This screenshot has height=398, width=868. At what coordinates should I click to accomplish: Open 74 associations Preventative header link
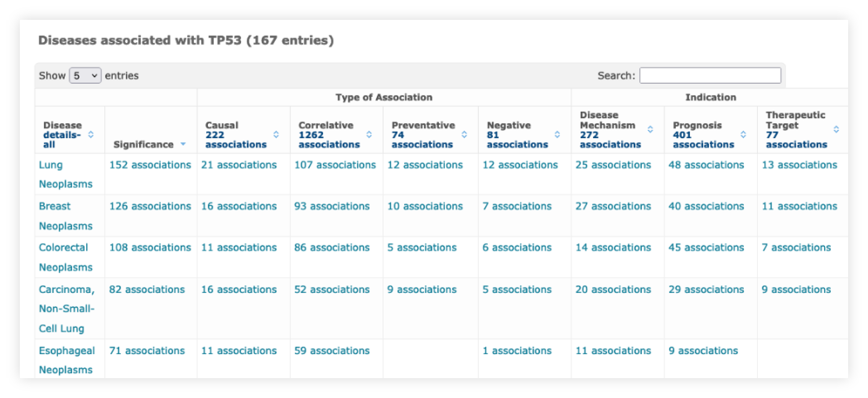pos(422,140)
